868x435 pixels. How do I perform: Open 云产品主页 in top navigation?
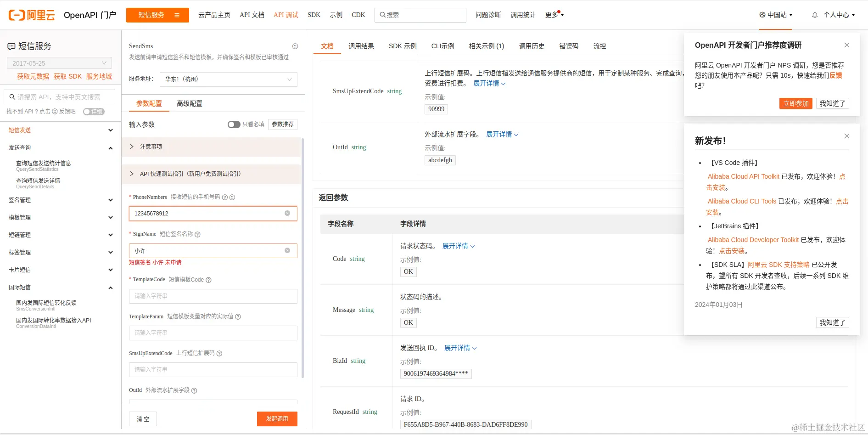[x=214, y=15]
